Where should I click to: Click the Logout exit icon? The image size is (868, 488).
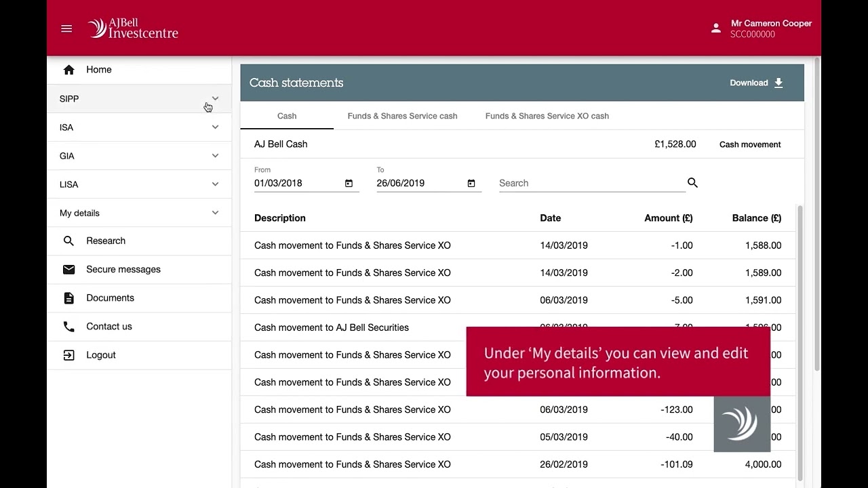point(68,355)
